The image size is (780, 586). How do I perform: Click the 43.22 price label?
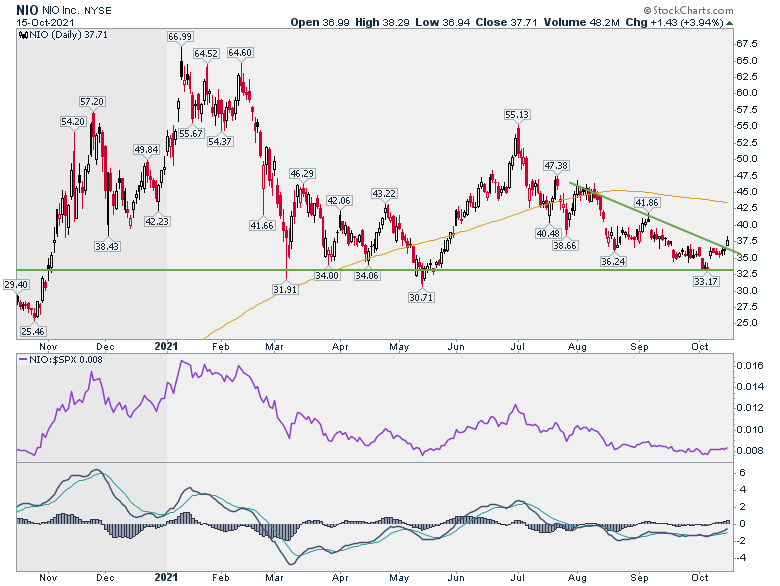pos(384,194)
